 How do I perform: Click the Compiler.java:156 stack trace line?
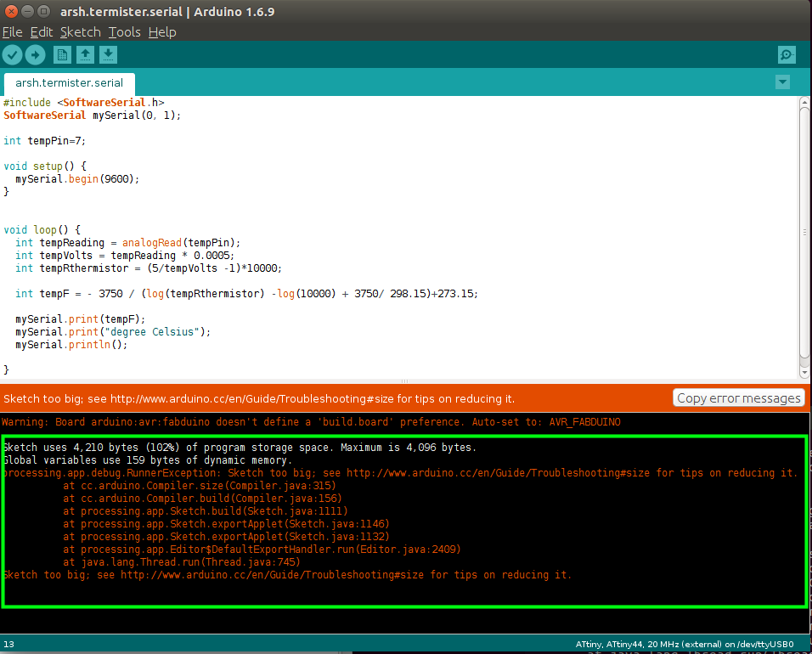(202, 499)
